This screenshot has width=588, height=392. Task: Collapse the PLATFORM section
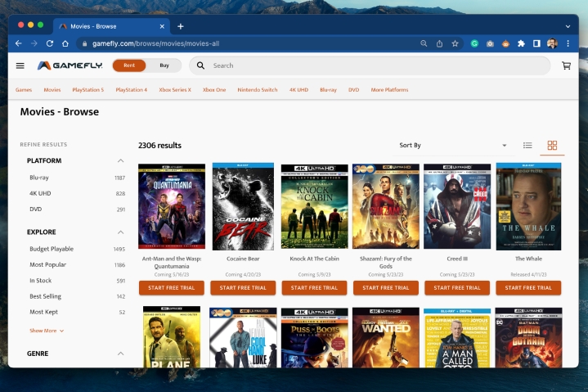[x=120, y=160]
